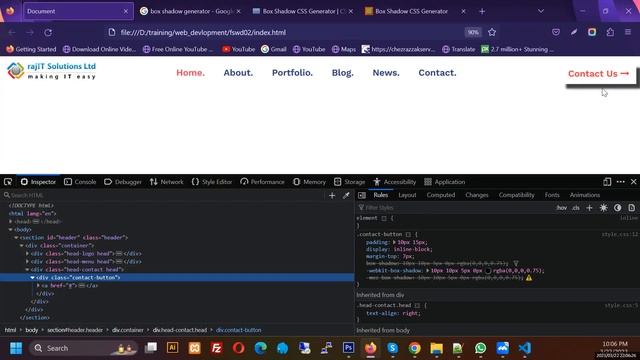
Task: Open the Pocket save icon in toolbar
Action: (x=556, y=32)
